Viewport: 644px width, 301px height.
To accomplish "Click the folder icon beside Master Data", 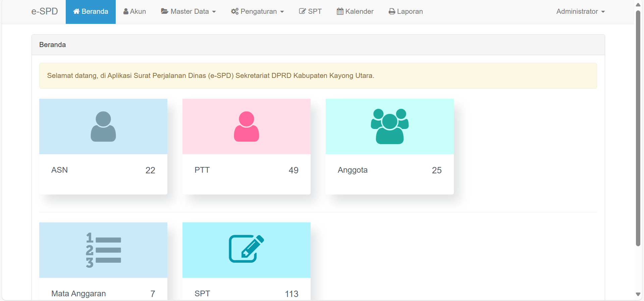I will pos(164,11).
